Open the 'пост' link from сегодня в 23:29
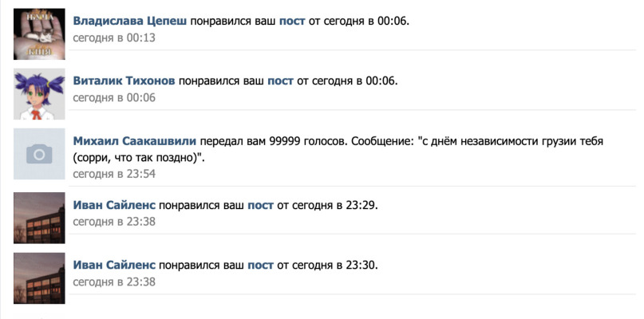This screenshot has height=319, width=644. click(x=260, y=205)
